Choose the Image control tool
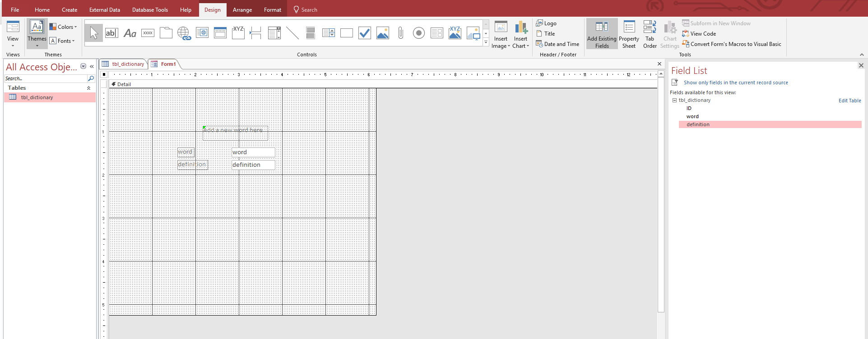The image size is (868, 339). coord(473,33)
